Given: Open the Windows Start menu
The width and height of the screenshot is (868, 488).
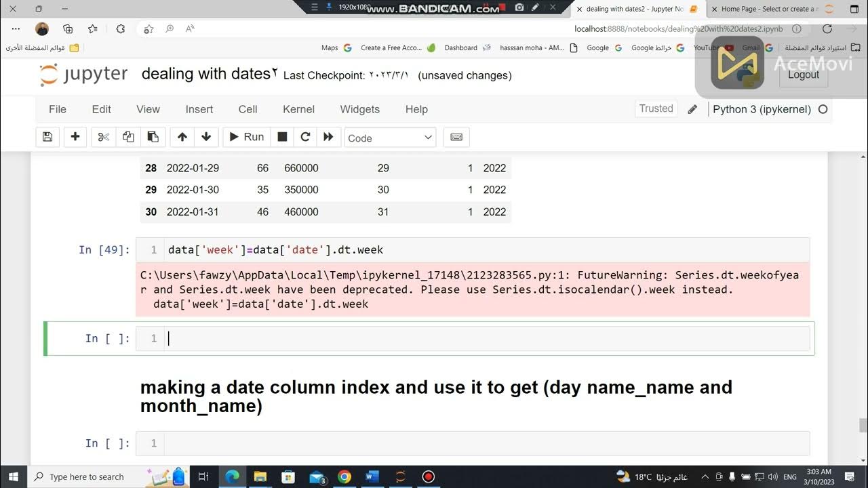Looking at the screenshot, I should click(x=14, y=476).
